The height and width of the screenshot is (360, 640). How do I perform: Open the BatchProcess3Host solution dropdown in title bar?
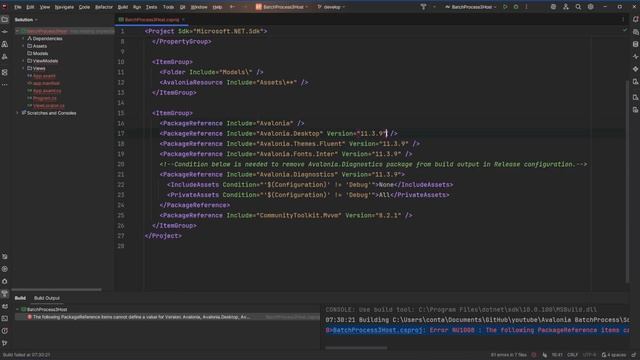pyautogui.click(x=282, y=7)
